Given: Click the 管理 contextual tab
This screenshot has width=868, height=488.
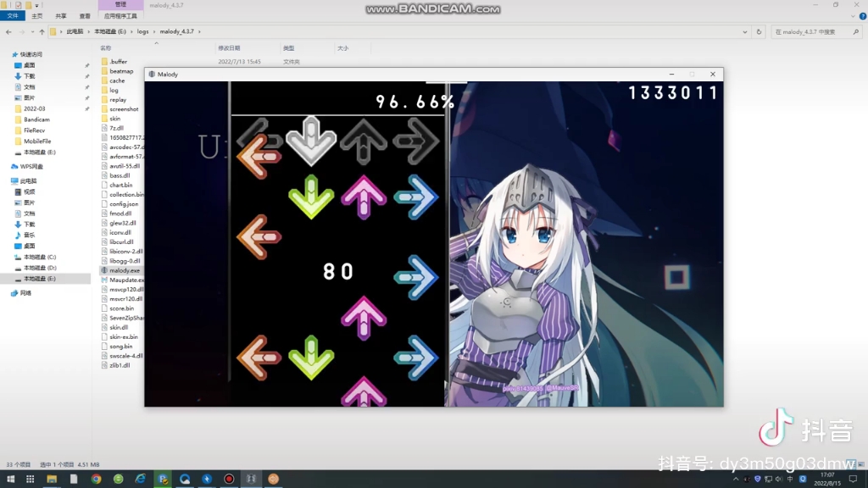Looking at the screenshot, I should point(120,4).
